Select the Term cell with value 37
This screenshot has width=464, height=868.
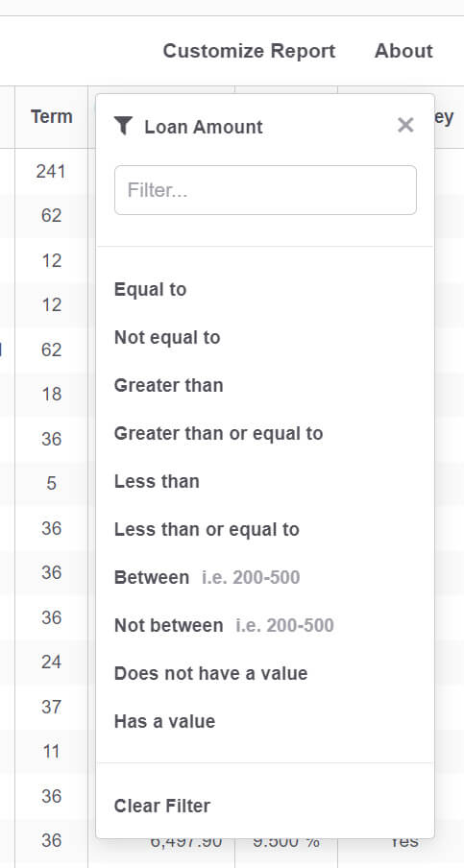coord(51,707)
